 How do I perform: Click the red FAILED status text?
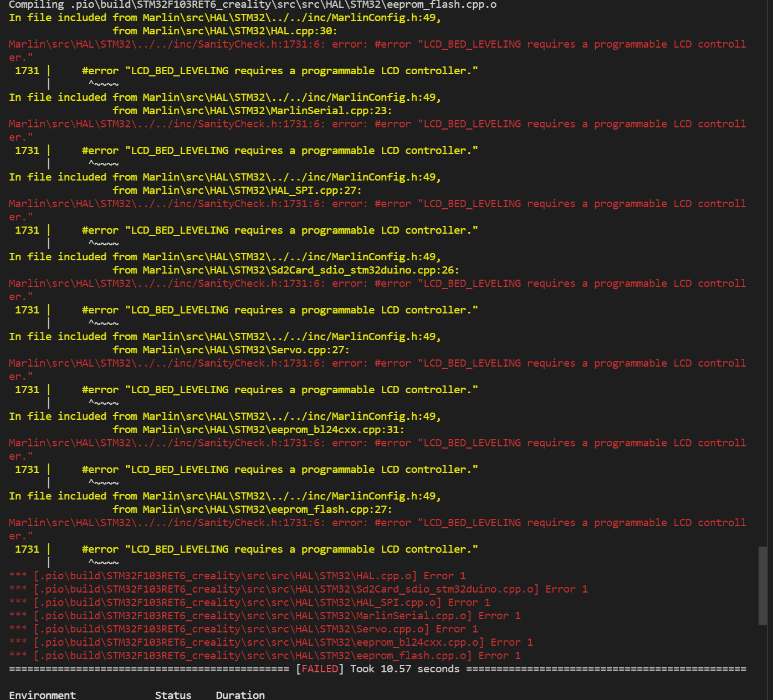(x=320, y=669)
